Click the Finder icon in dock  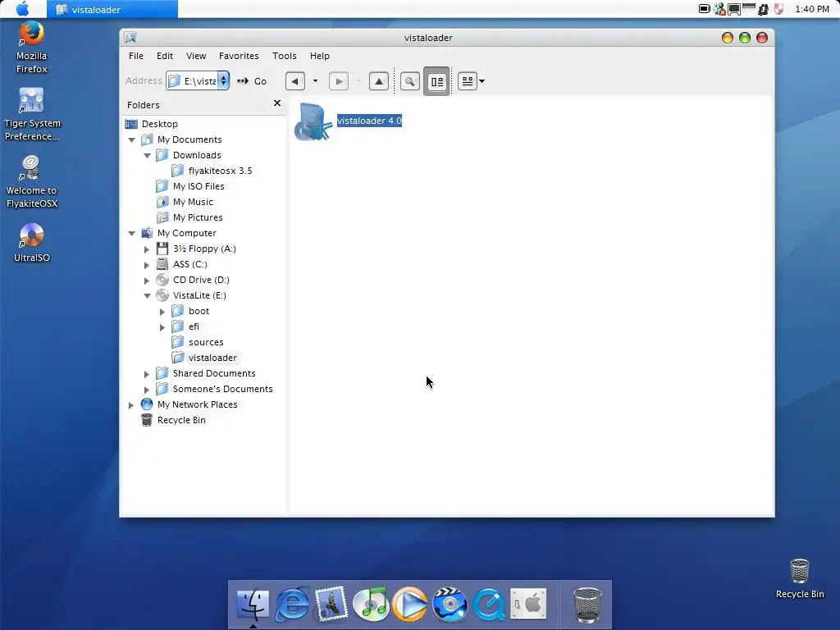click(253, 605)
